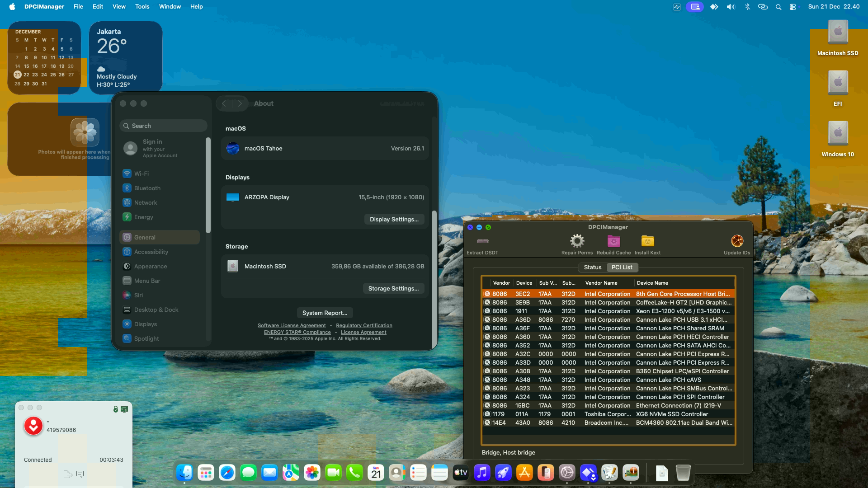Select Menu Bar in the settings sidebar

(160, 281)
